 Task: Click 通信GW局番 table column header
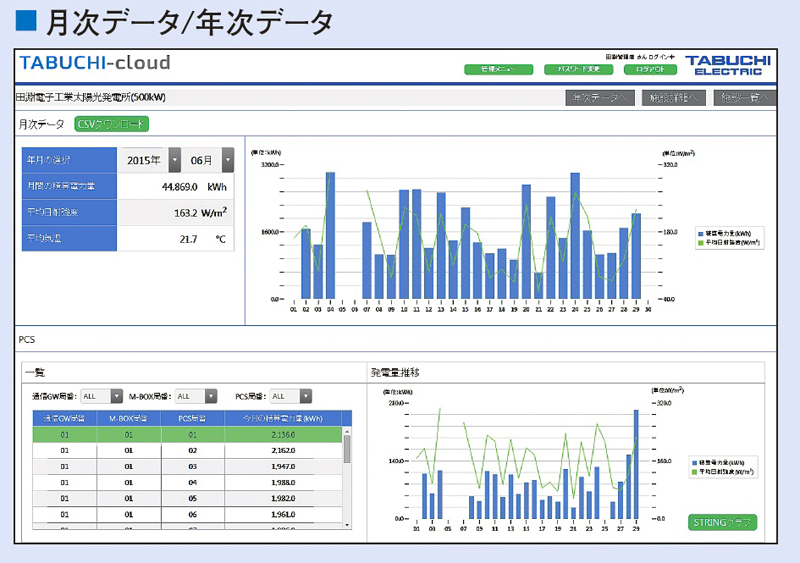click(x=64, y=419)
